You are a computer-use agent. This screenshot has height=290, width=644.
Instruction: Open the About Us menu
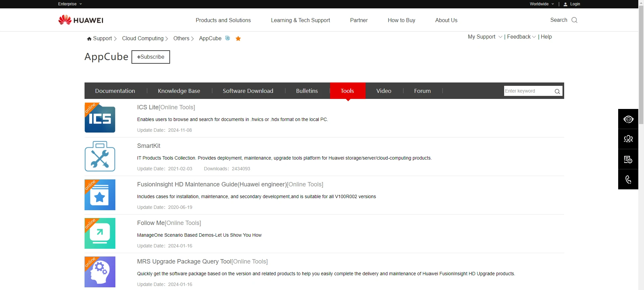446,20
